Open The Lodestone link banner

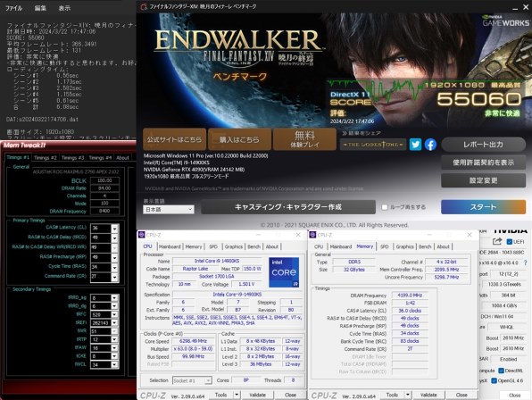click(373, 144)
